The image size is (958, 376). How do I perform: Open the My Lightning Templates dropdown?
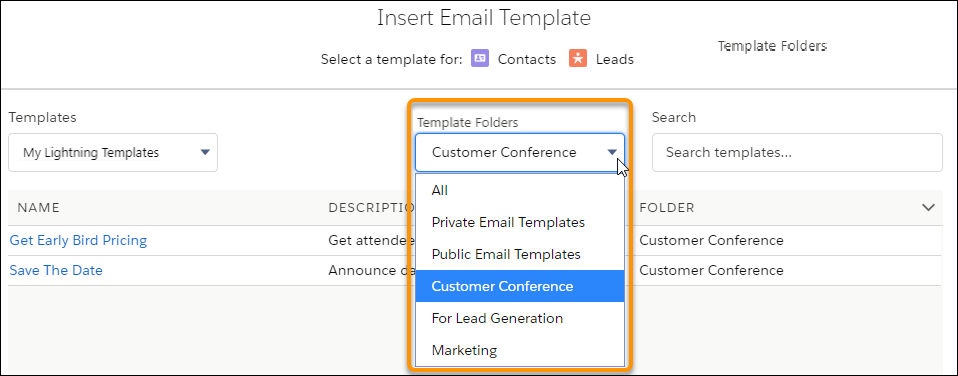coord(113,152)
